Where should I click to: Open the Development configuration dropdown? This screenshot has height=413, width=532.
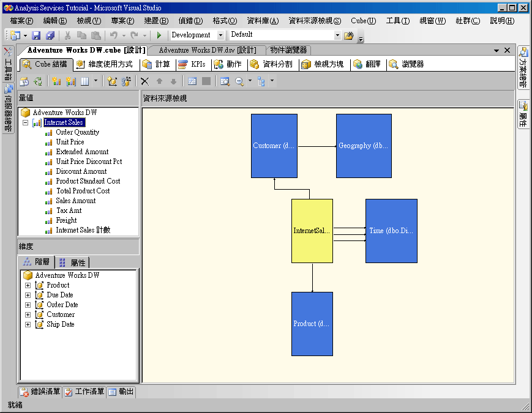coord(220,35)
